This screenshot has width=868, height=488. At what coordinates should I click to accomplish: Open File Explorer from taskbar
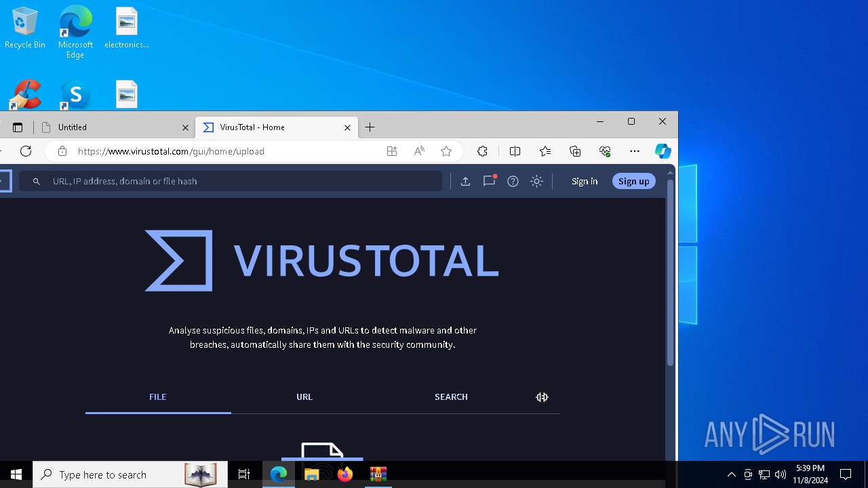(312, 474)
